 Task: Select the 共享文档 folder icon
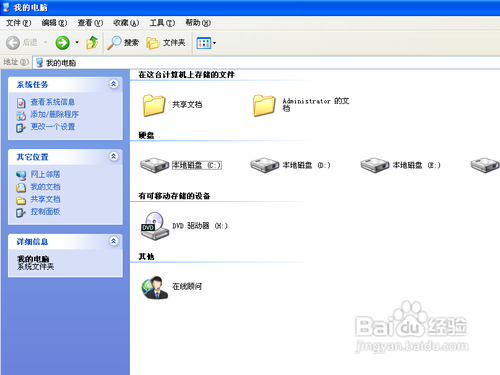tap(154, 105)
